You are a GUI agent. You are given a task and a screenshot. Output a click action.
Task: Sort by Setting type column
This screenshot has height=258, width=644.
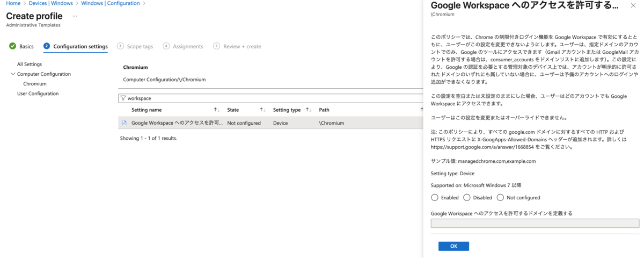coord(287,110)
